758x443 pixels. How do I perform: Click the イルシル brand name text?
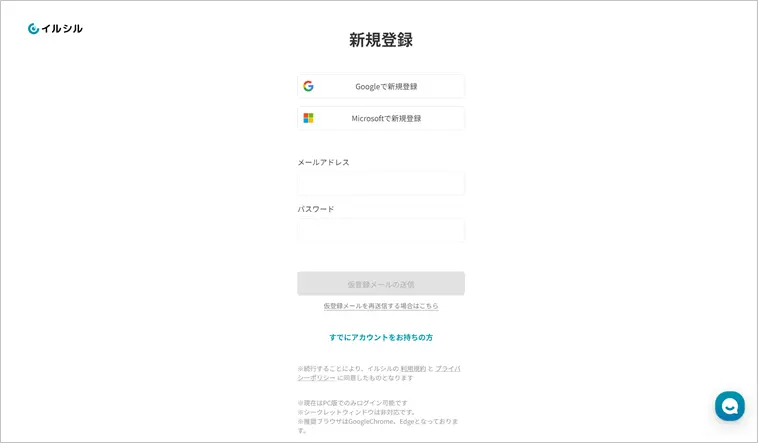tap(62, 29)
